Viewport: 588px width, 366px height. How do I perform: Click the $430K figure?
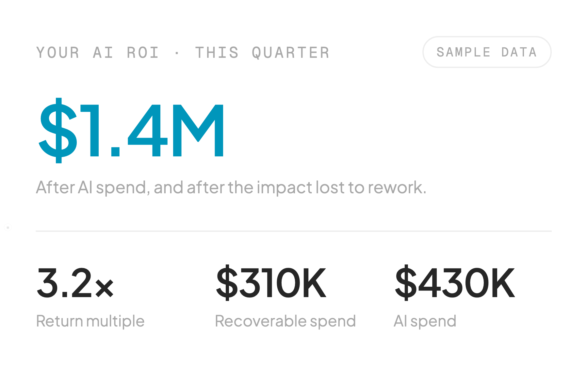455,283
